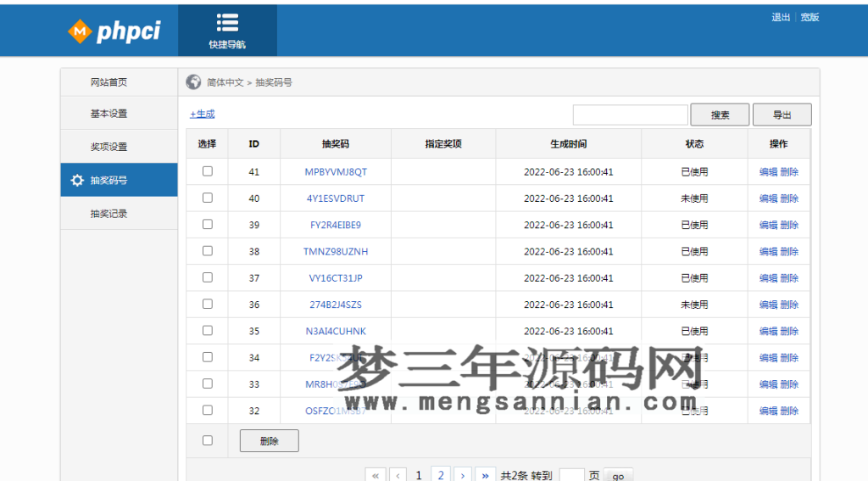Click 编辑 for ID 33
Image resolution: width=868 pixels, height=481 pixels.
(768, 384)
